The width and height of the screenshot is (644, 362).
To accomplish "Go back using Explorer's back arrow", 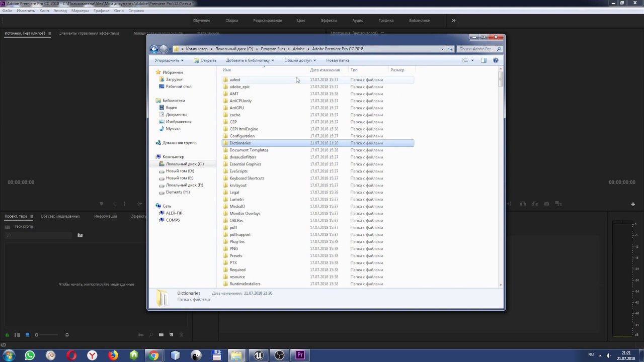I will pos(154,49).
